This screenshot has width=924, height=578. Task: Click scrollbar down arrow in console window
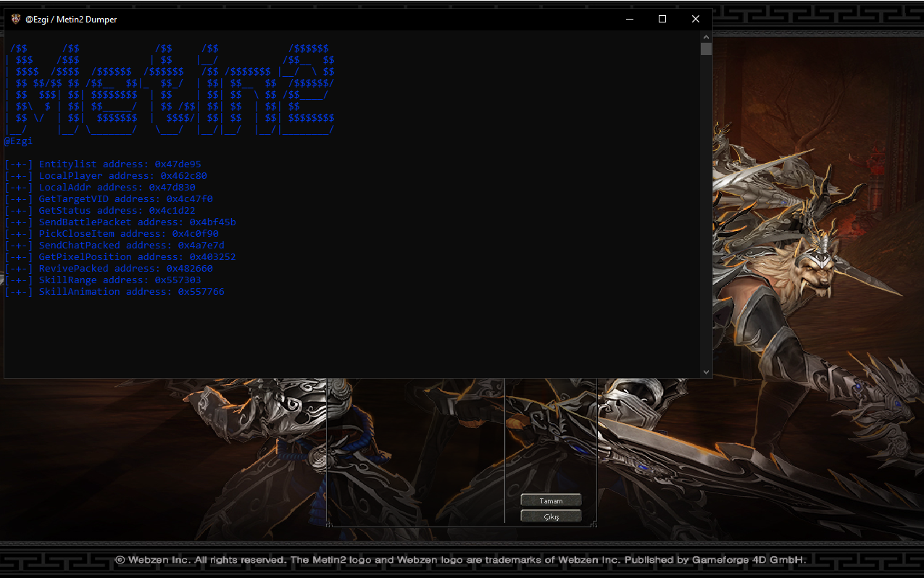[707, 372]
